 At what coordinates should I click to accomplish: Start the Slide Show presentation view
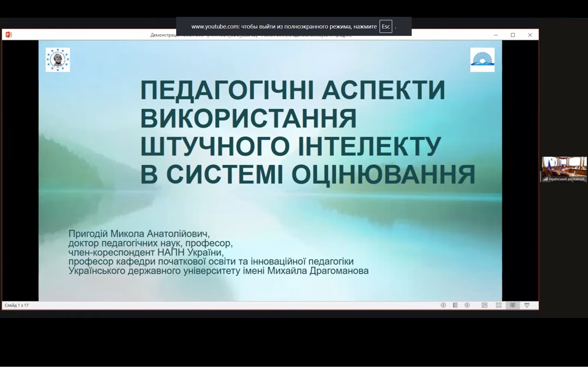click(x=527, y=305)
